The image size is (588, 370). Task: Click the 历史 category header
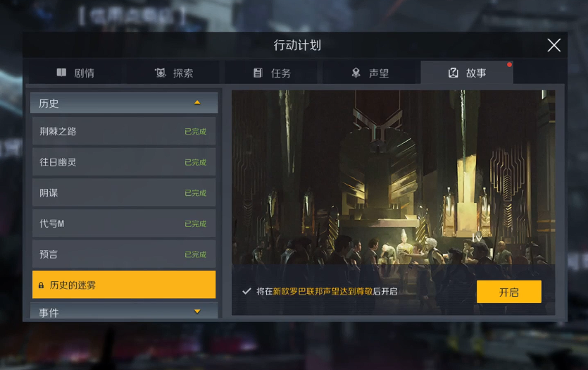[124, 103]
